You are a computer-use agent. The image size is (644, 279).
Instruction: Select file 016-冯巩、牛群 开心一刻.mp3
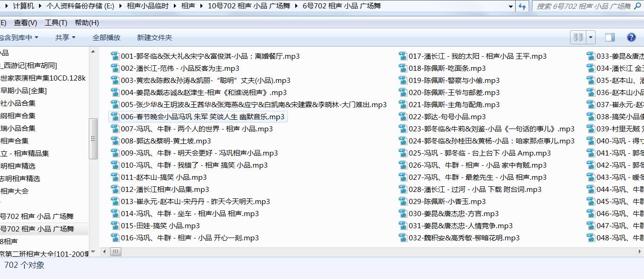pyautogui.click(x=185, y=238)
